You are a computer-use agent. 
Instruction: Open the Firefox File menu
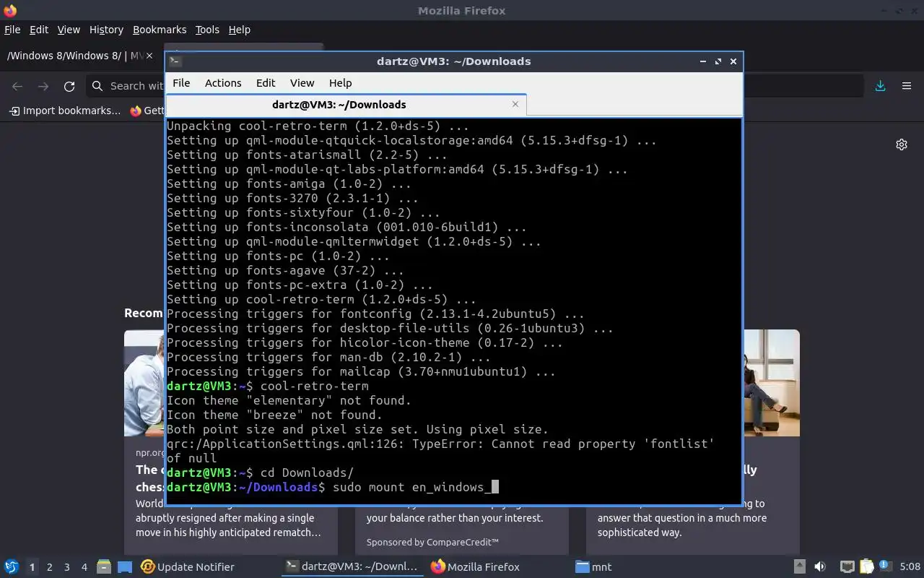pyautogui.click(x=12, y=30)
